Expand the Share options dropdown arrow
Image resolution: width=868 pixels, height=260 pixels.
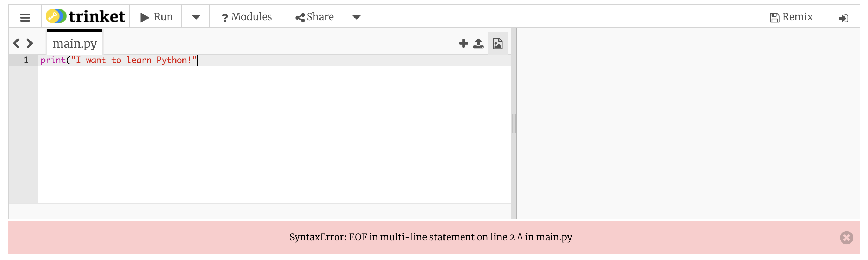point(357,17)
